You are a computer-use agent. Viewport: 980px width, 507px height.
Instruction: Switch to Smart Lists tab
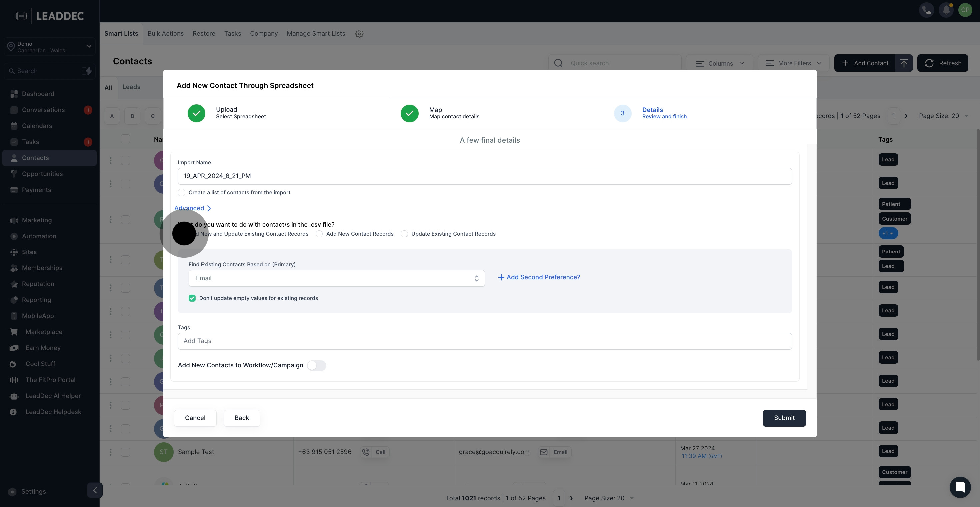[121, 33]
